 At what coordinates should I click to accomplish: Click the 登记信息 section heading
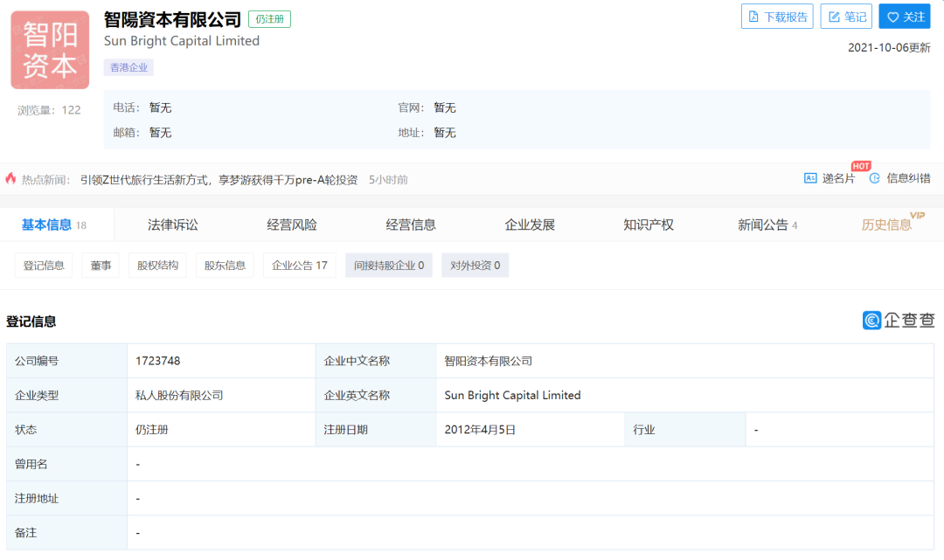point(31,321)
